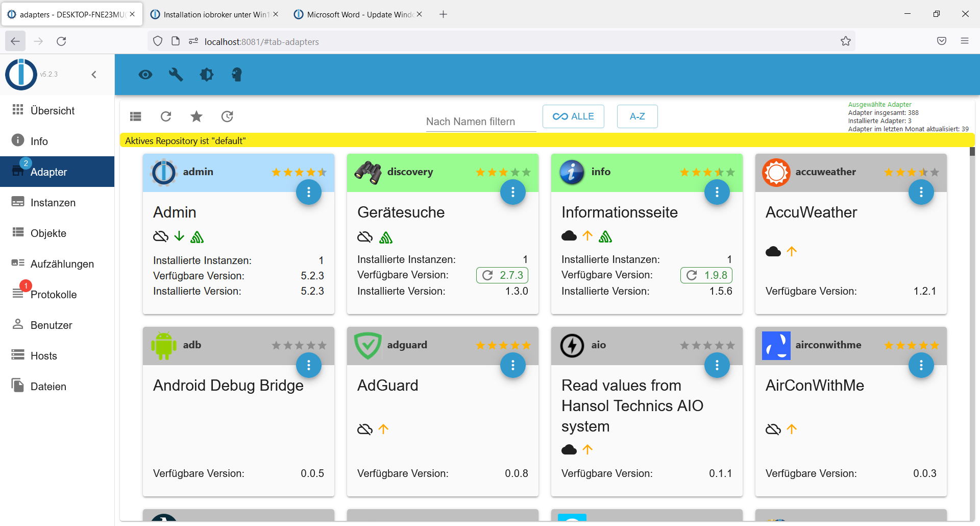Click the discovery adapter star rating
Screen dimensions: 980x526
503,172
